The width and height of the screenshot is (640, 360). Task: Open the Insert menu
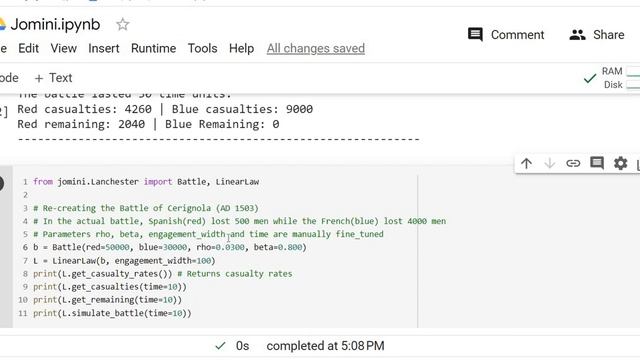(104, 48)
